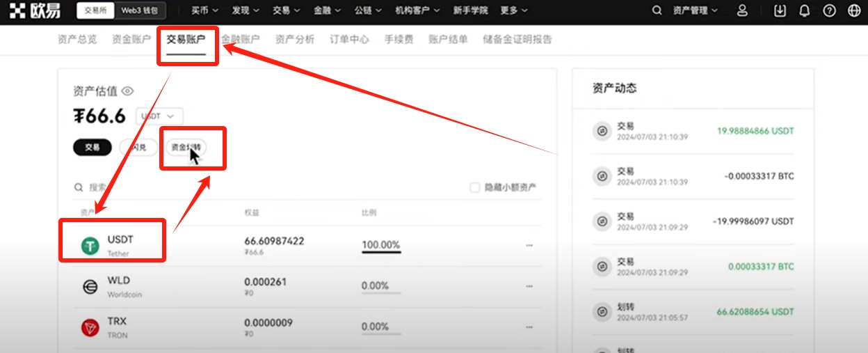Open the language globe icon
Viewport: 868px width, 353px height.
click(x=854, y=10)
